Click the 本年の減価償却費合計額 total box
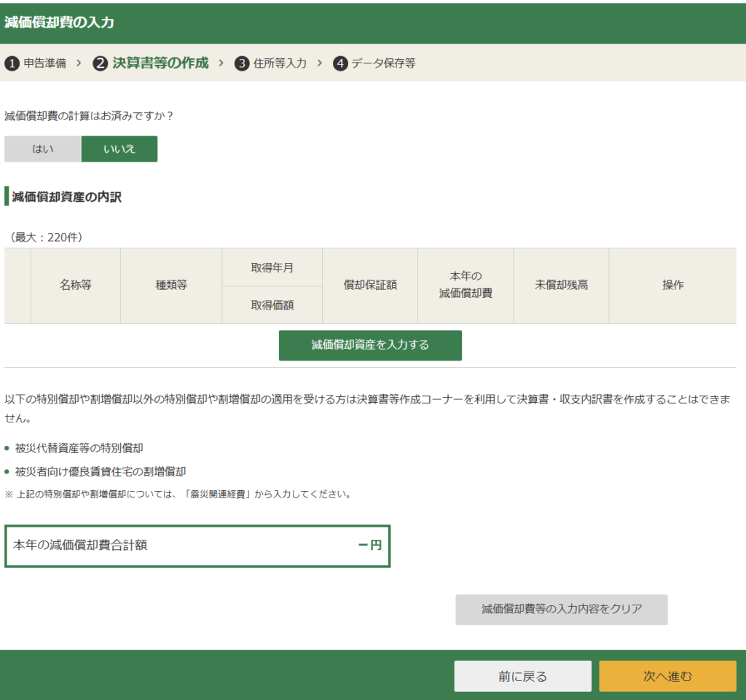746x700 pixels. coord(197,546)
